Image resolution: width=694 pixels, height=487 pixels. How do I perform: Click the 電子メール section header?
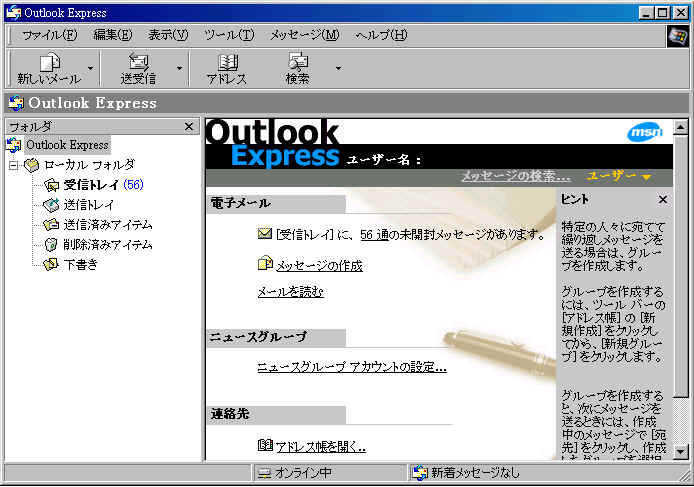click(x=276, y=203)
